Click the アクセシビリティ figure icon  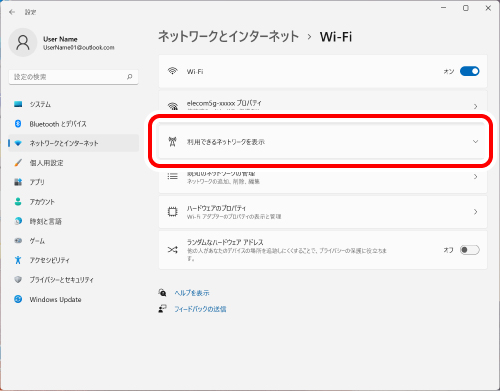pos(18,260)
